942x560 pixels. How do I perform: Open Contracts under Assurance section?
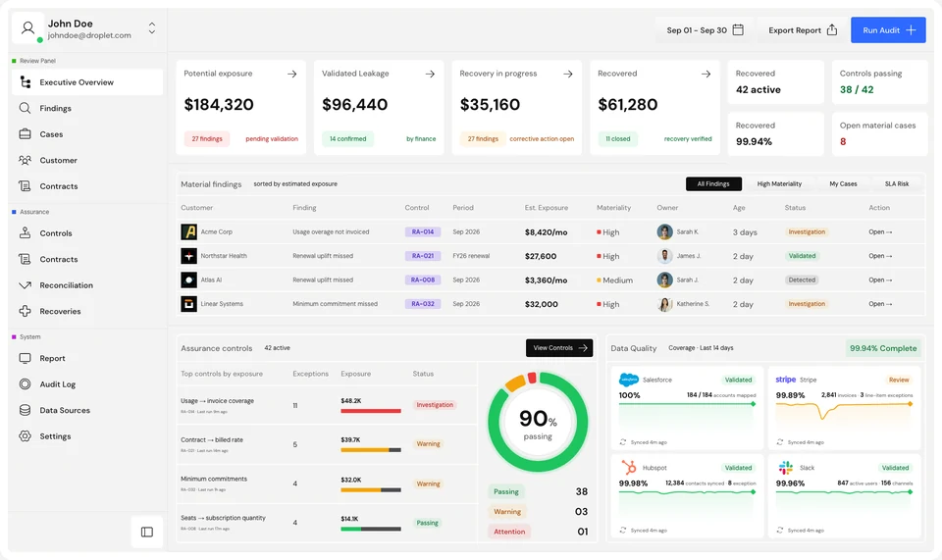[58, 259]
